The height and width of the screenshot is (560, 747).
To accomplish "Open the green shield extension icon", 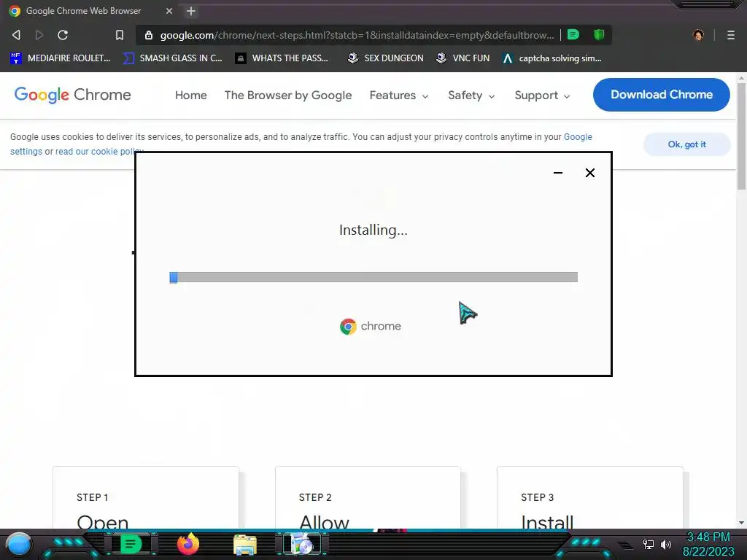I will click(599, 34).
